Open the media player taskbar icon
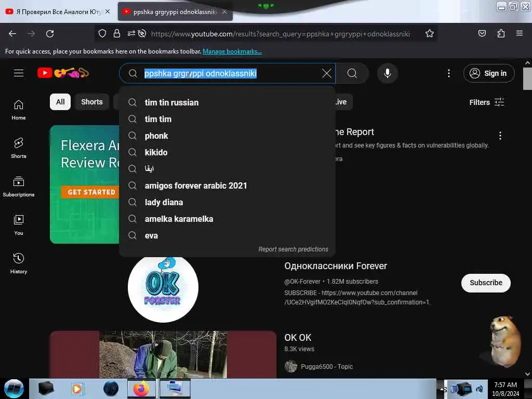This screenshot has height=399, width=532. point(77,389)
